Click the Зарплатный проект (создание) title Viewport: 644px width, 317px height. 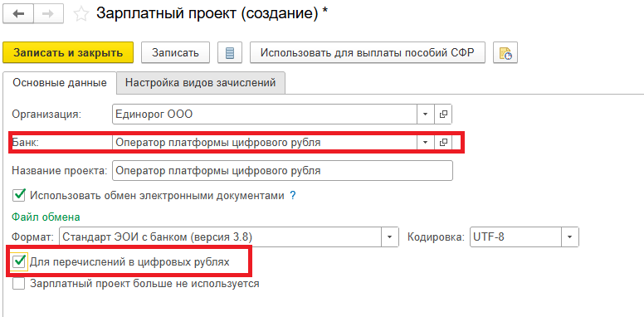212,14
